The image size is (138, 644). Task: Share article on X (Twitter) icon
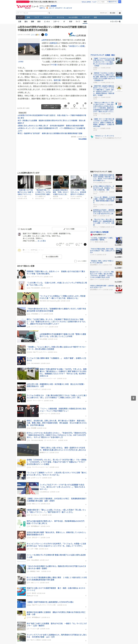tap(43, 35)
